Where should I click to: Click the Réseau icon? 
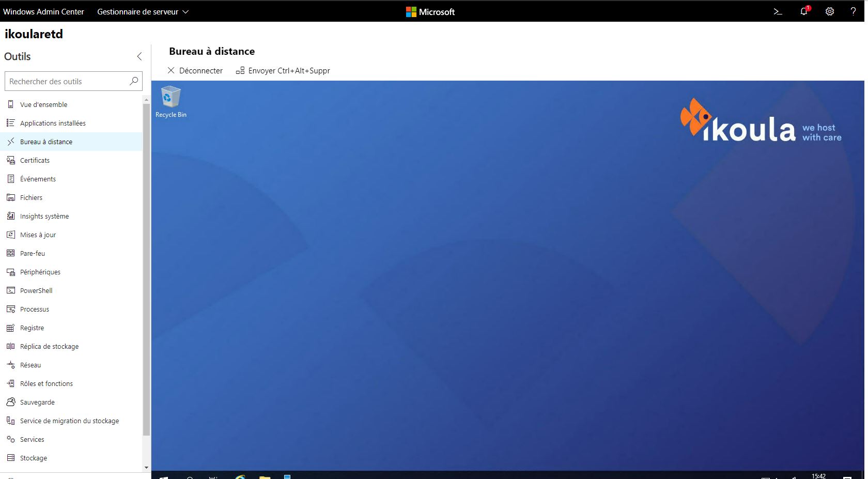click(x=10, y=365)
